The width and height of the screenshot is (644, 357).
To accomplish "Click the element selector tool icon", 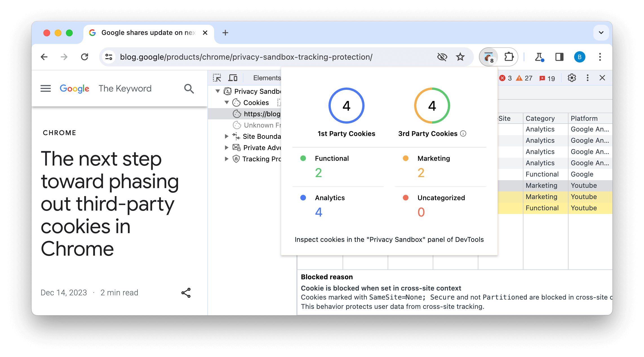I will click(217, 77).
